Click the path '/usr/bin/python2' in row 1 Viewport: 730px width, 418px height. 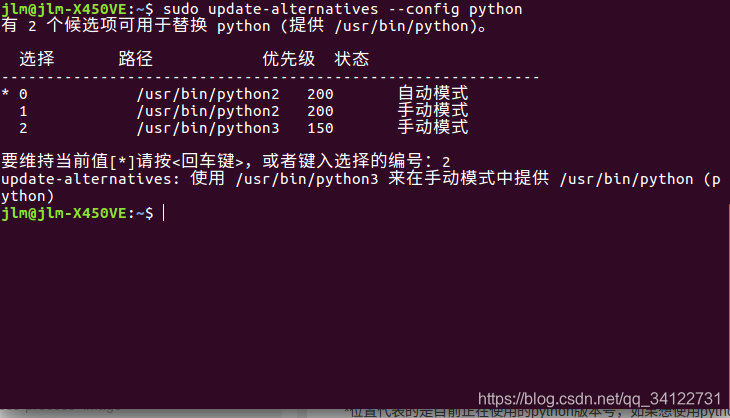(x=208, y=112)
